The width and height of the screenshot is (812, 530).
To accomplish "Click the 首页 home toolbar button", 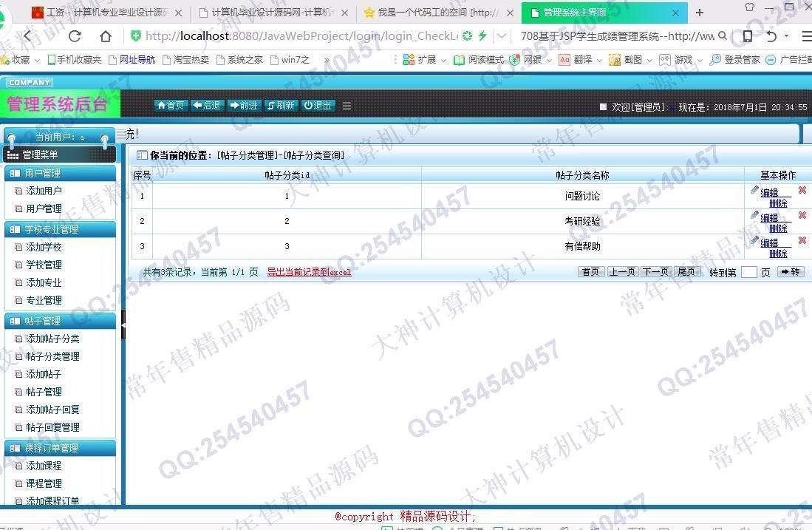I will coord(171,106).
